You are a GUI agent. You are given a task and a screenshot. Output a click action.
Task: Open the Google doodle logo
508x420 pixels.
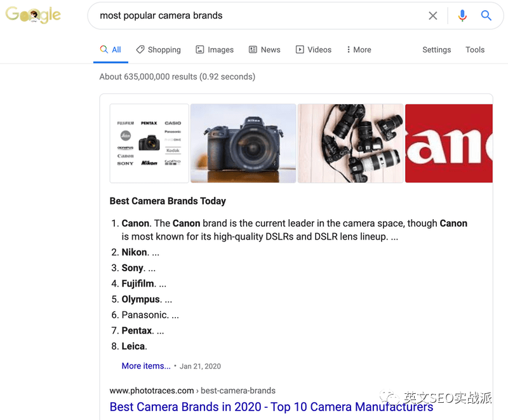pos(33,15)
